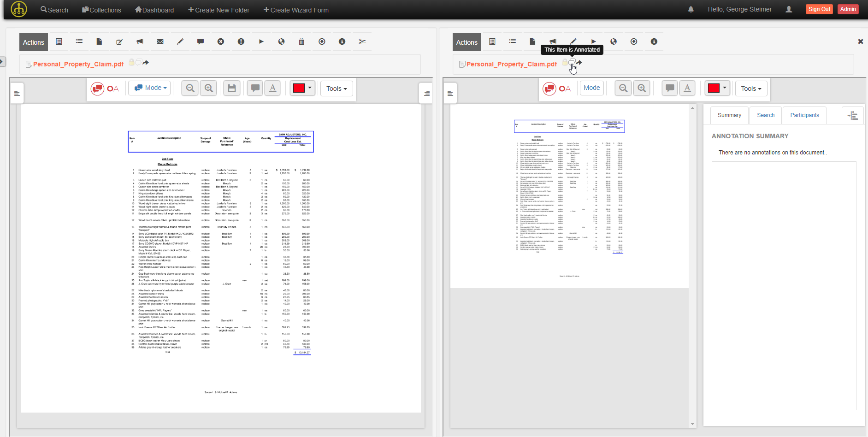Click the comment bubble tool in the viewer
The width and height of the screenshot is (868, 437).
pyautogui.click(x=254, y=88)
